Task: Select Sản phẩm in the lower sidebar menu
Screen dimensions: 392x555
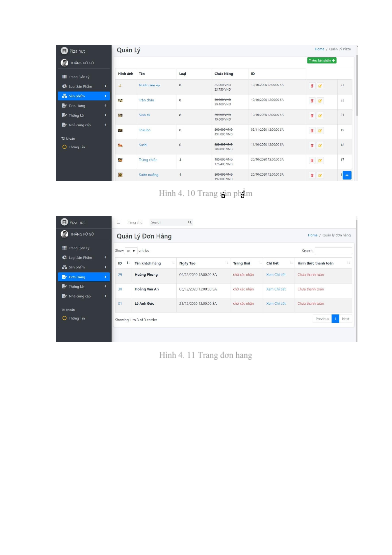Action: [x=84, y=267]
